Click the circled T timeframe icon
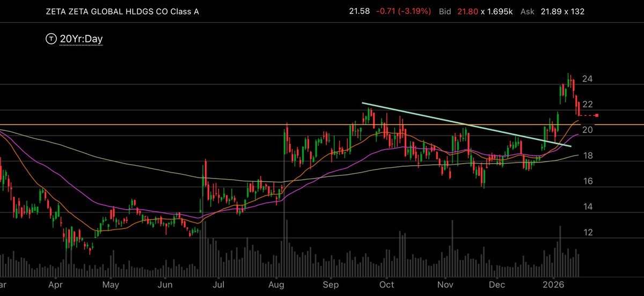 [x=51, y=39]
